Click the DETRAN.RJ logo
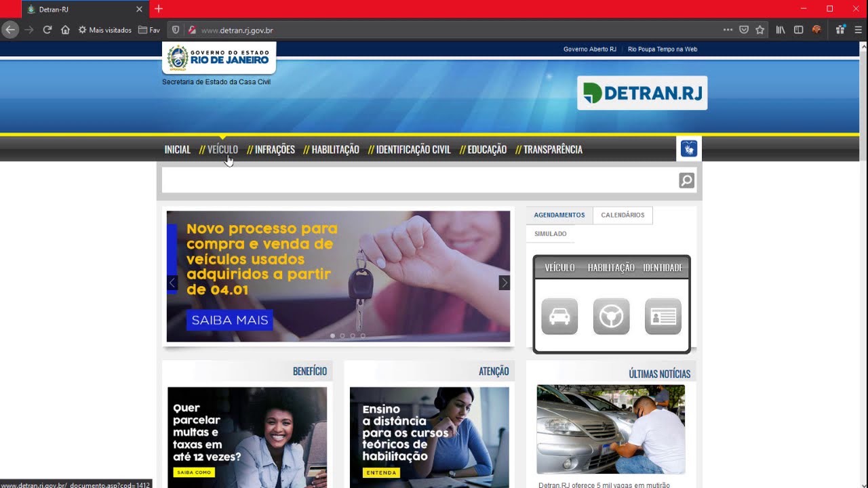This screenshot has width=868, height=488. click(642, 93)
